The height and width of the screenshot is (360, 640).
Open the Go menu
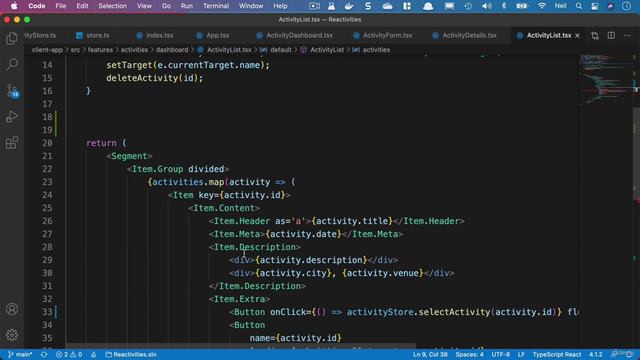(x=166, y=6)
